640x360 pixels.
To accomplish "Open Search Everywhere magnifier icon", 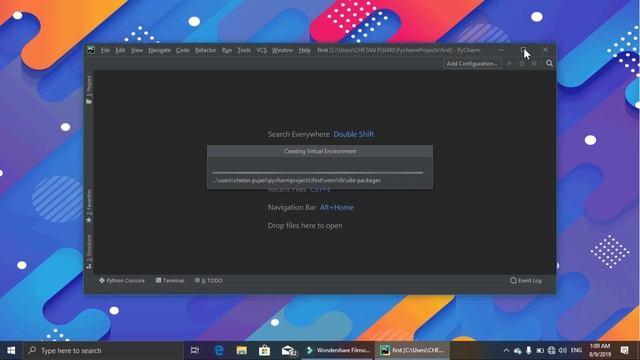I will point(549,63).
